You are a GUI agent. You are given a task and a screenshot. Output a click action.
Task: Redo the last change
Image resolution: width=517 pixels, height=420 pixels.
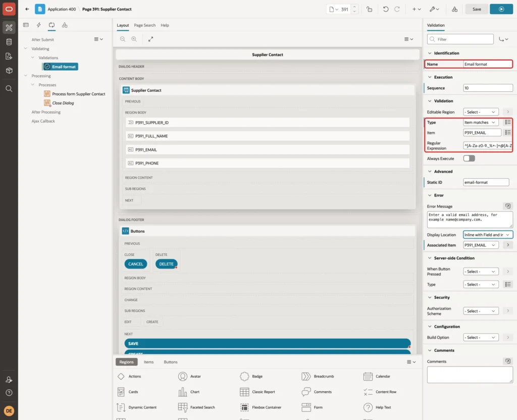(397, 9)
